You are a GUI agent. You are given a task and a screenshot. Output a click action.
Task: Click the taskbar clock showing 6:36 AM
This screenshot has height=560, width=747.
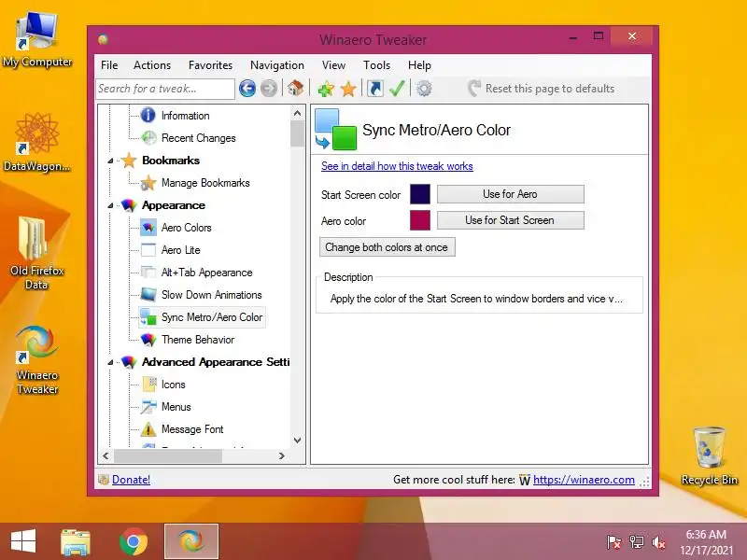[x=706, y=542]
